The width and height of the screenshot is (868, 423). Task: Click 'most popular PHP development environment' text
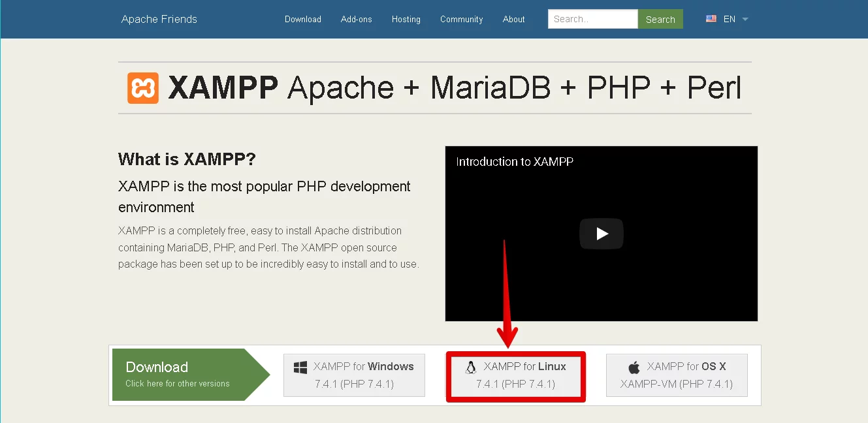click(265, 196)
